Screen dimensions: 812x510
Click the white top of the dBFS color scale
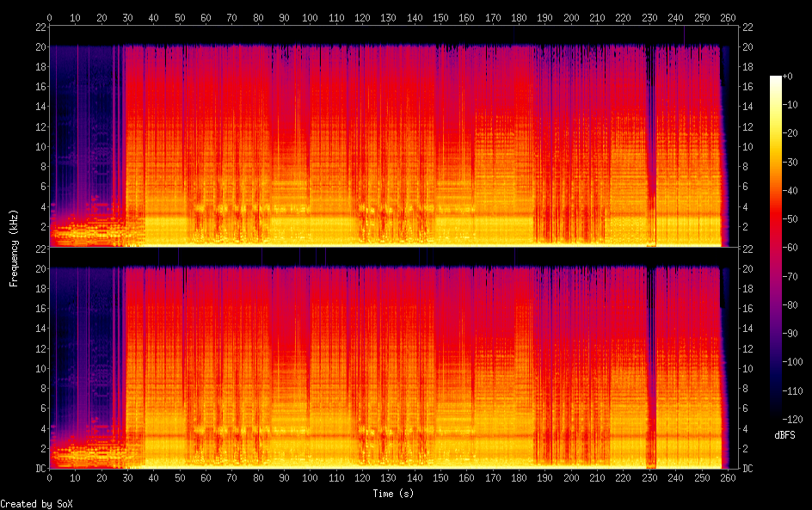[776, 79]
